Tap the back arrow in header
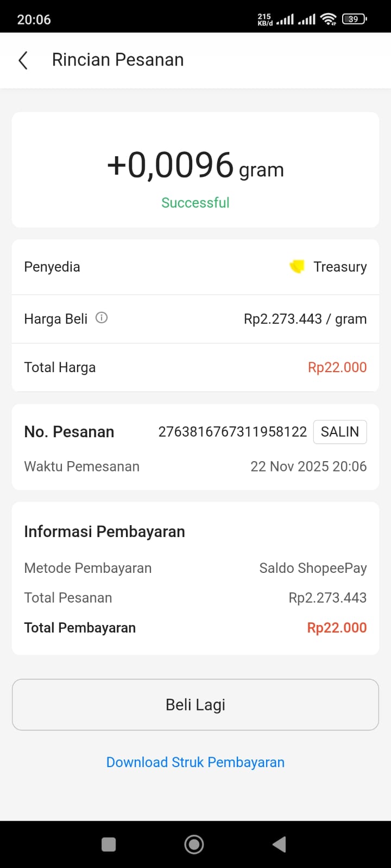The width and height of the screenshot is (391, 868). (23, 60)
